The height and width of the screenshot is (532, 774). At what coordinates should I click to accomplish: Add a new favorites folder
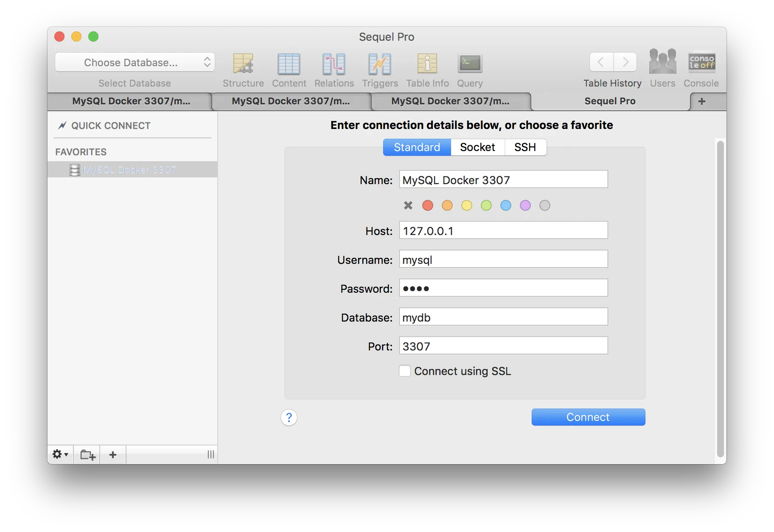click(87, 454)
